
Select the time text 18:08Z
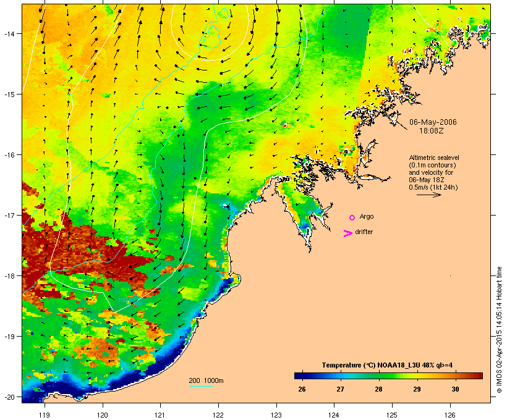[432, 131]
